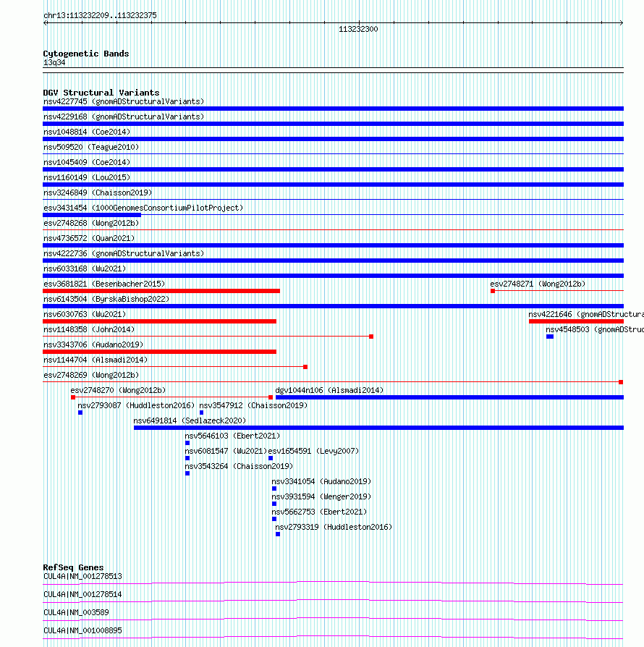
Task: Select the nsv3543264 (Chaisson2019) label
Action: [x=239, y=466]
